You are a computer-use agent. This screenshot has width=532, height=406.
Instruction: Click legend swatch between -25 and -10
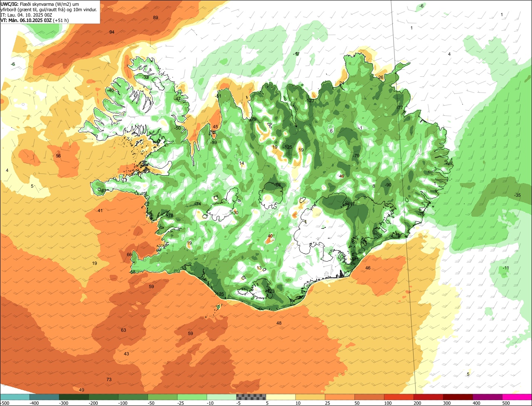tap(192, 397)
